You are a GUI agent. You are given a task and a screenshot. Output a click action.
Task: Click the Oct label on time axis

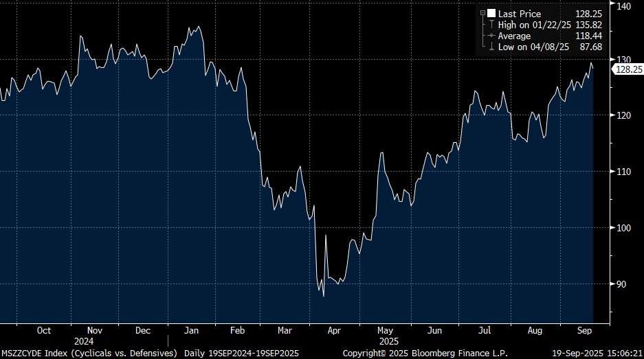[43, 330]
